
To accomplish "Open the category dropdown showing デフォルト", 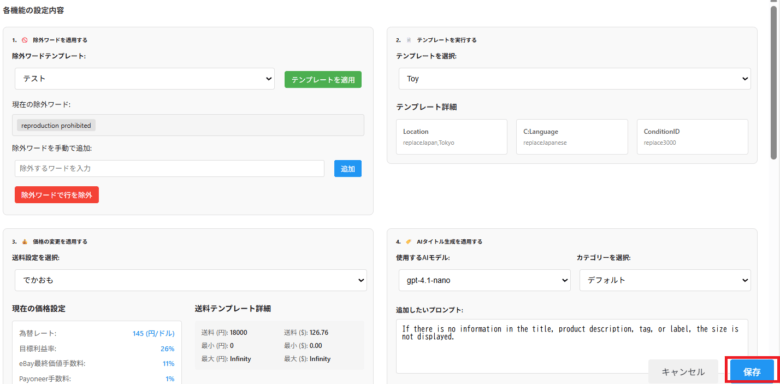I will coord(665,280).
